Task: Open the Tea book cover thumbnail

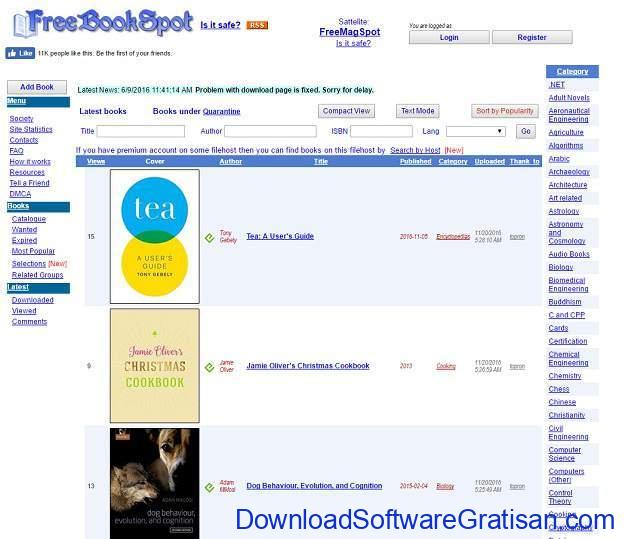Action: click(x=155, y=236)
